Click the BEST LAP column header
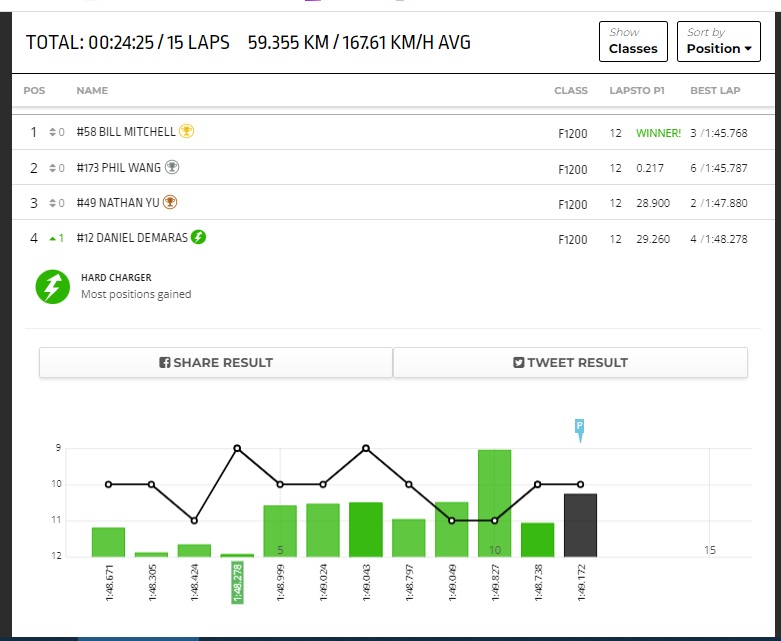The image size is (781, 641). point(715,91)
